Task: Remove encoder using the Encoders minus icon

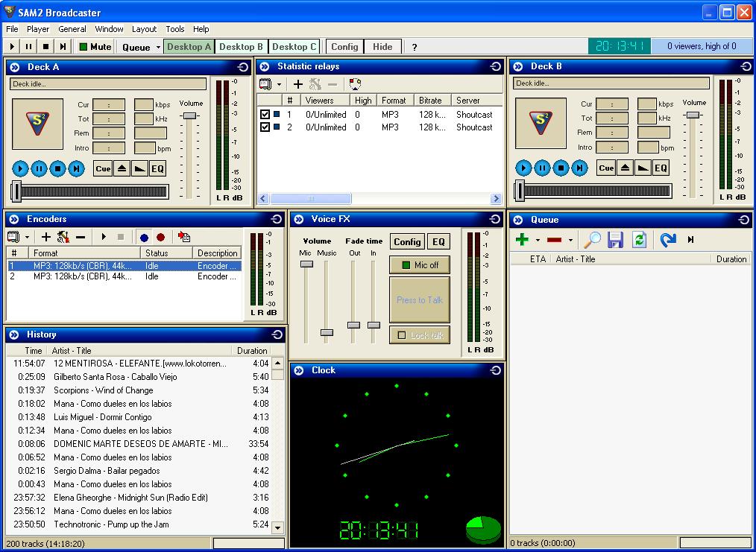Action: (81, 237)
